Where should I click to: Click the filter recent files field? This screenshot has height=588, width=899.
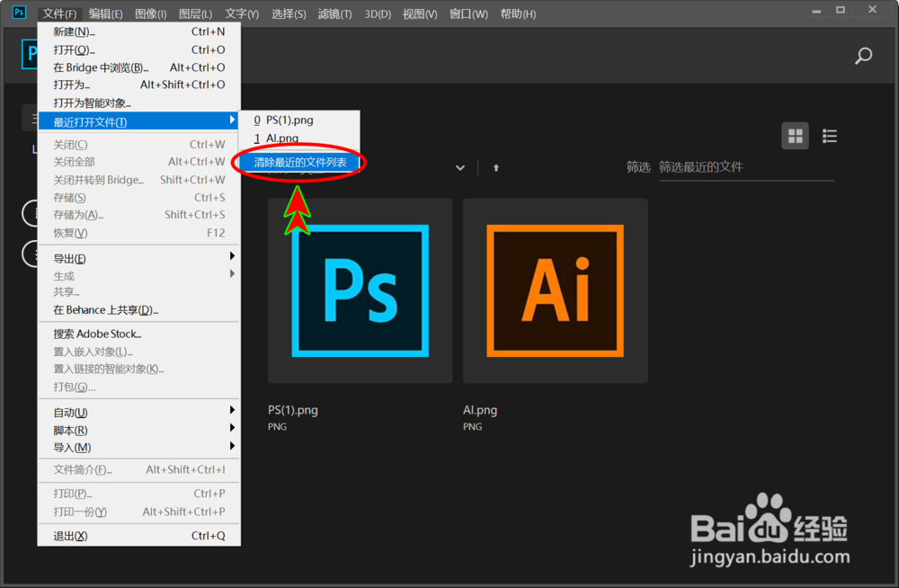[x=746, y=167]
